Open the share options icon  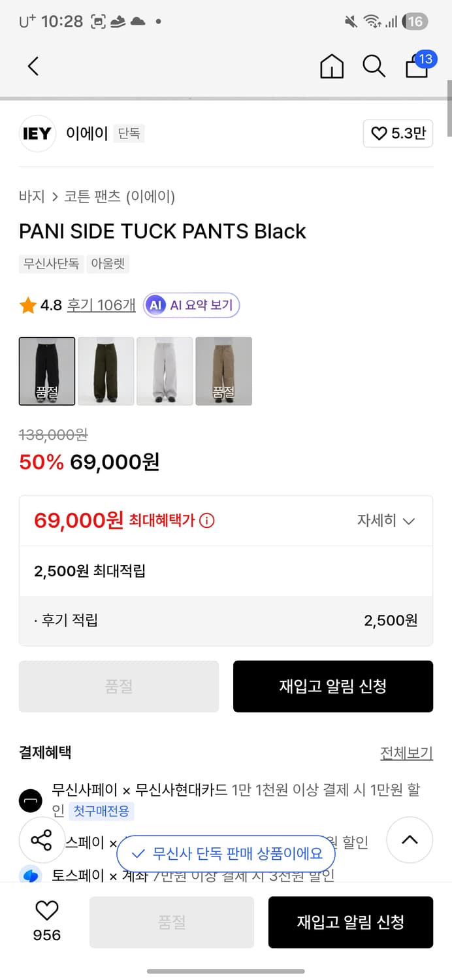42,841
